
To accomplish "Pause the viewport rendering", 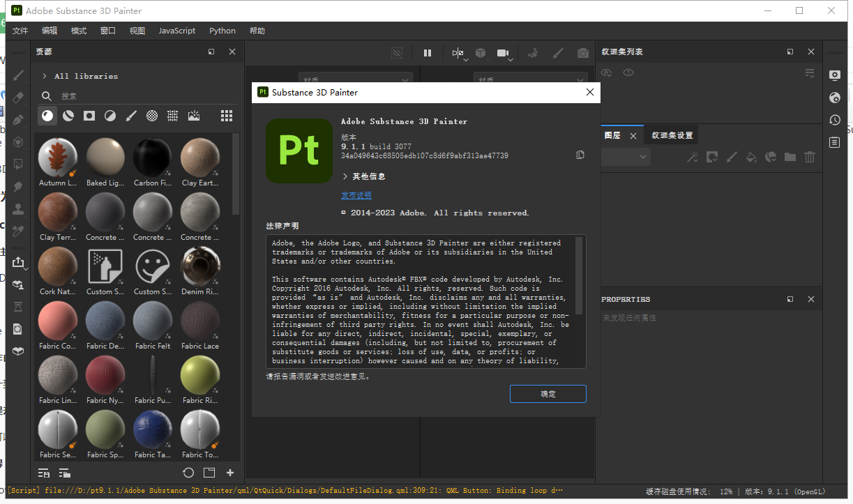I will coord(428,52).
